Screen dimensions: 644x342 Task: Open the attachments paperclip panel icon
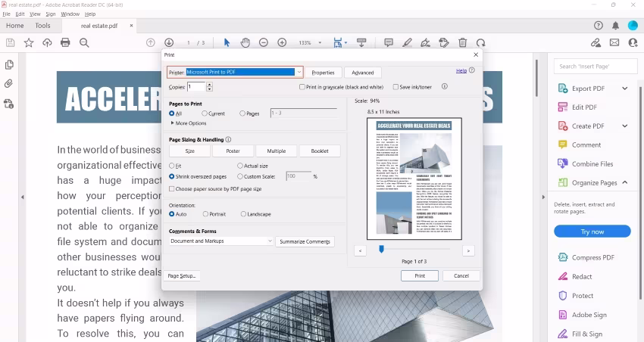(x=9, y=83)
